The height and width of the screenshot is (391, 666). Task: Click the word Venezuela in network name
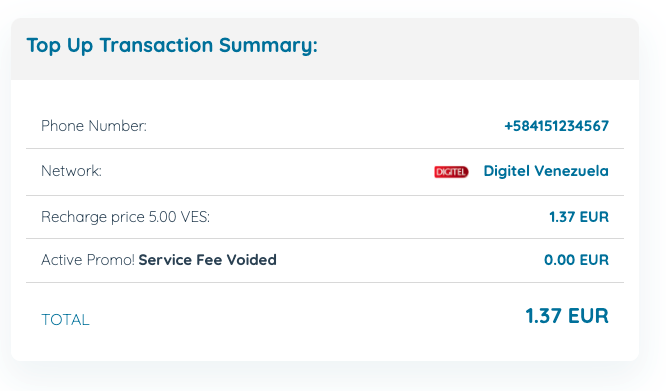coord(571,171)
